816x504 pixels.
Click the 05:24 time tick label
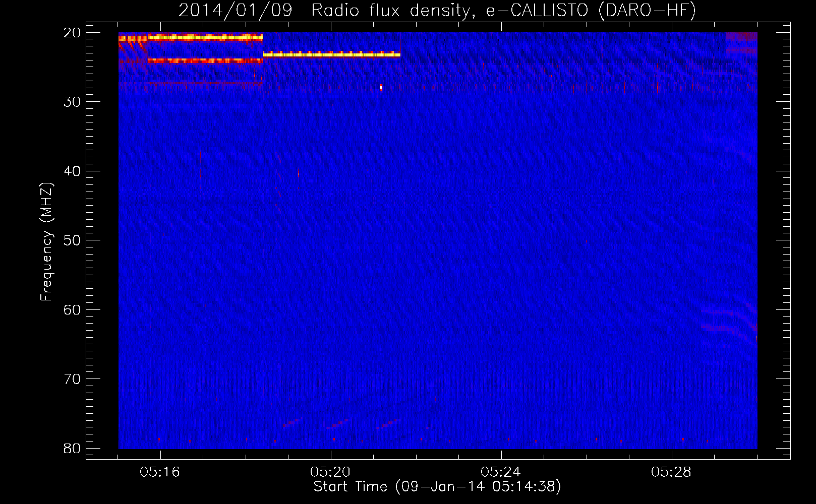(x=501, y=472)
